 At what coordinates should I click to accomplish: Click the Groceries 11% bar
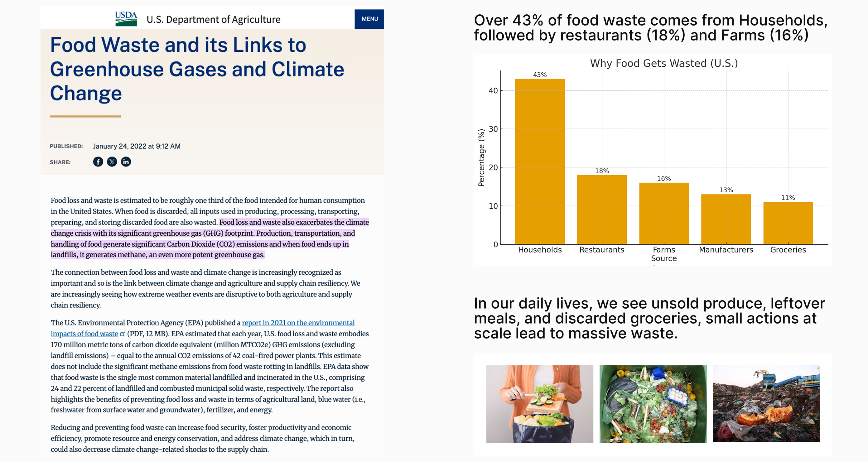788,223
